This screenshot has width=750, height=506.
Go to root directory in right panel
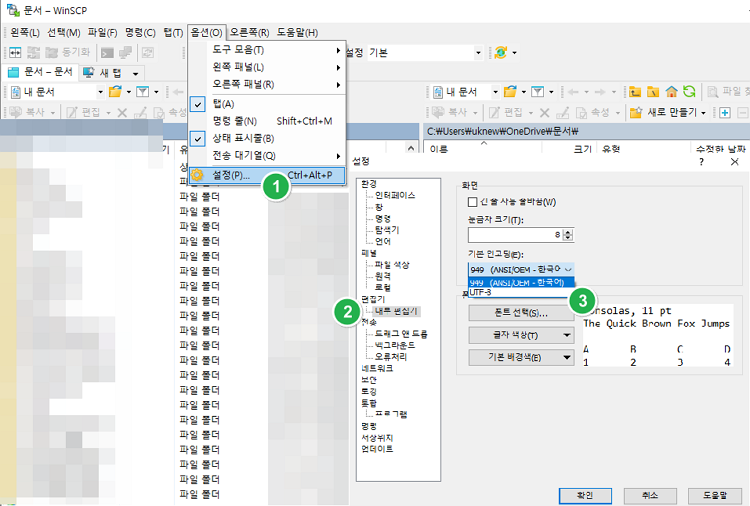tap(653, 91)
